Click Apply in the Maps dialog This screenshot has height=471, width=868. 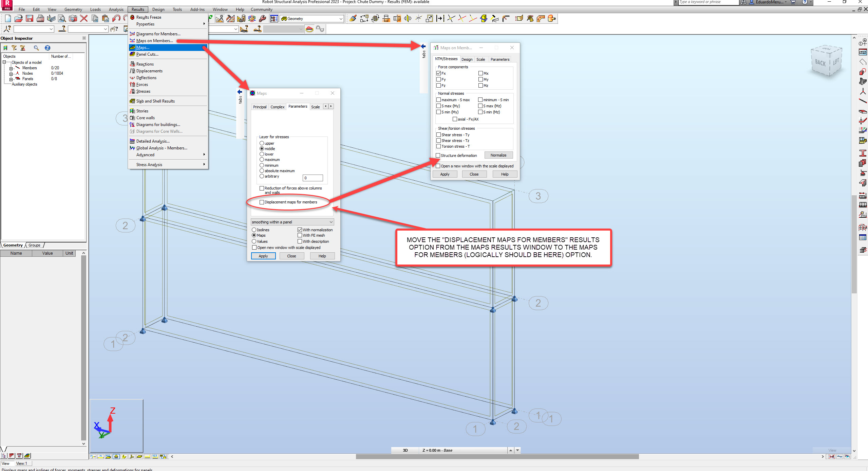click(263, 256)
